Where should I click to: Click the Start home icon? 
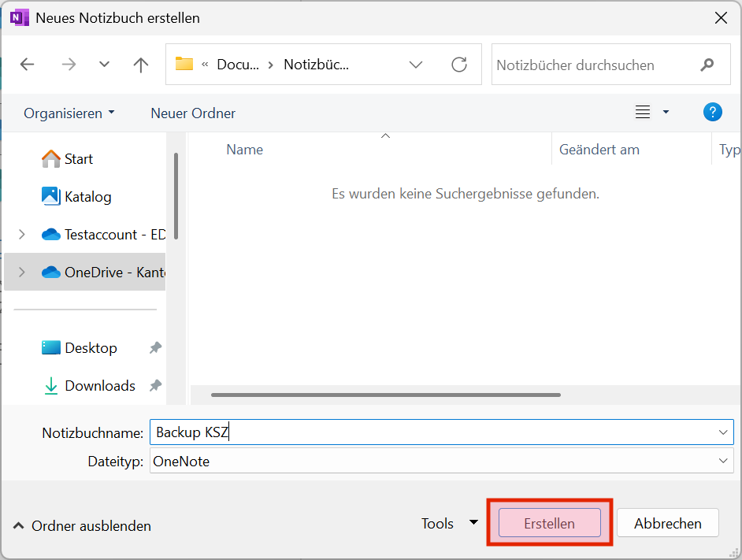pyautogui.click(x=51, y=158)
